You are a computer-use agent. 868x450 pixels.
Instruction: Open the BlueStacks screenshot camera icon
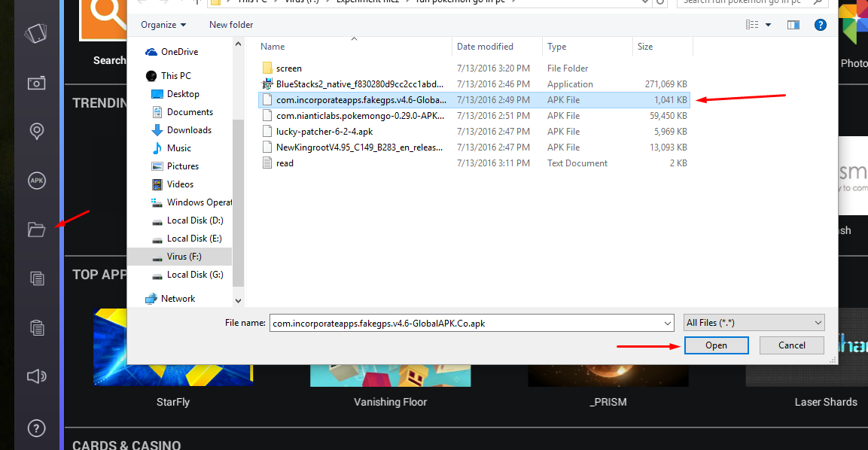[x=37, y=83]
